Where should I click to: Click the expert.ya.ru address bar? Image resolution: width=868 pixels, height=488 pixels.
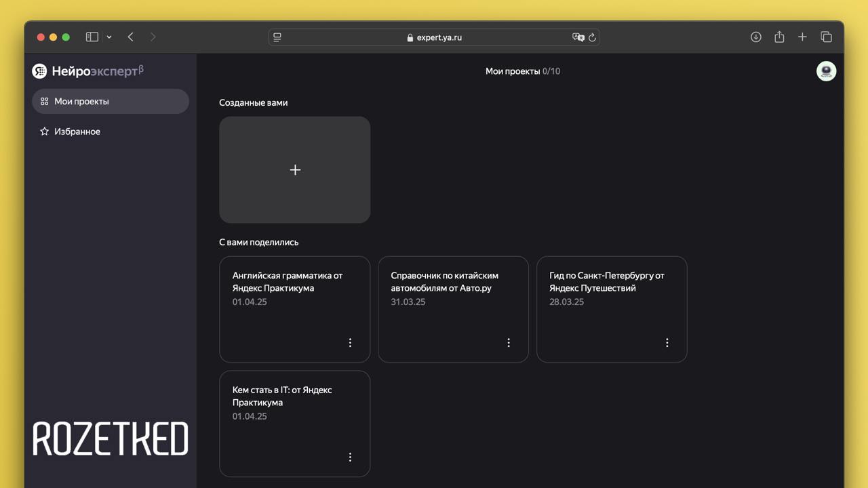(434, 37)
